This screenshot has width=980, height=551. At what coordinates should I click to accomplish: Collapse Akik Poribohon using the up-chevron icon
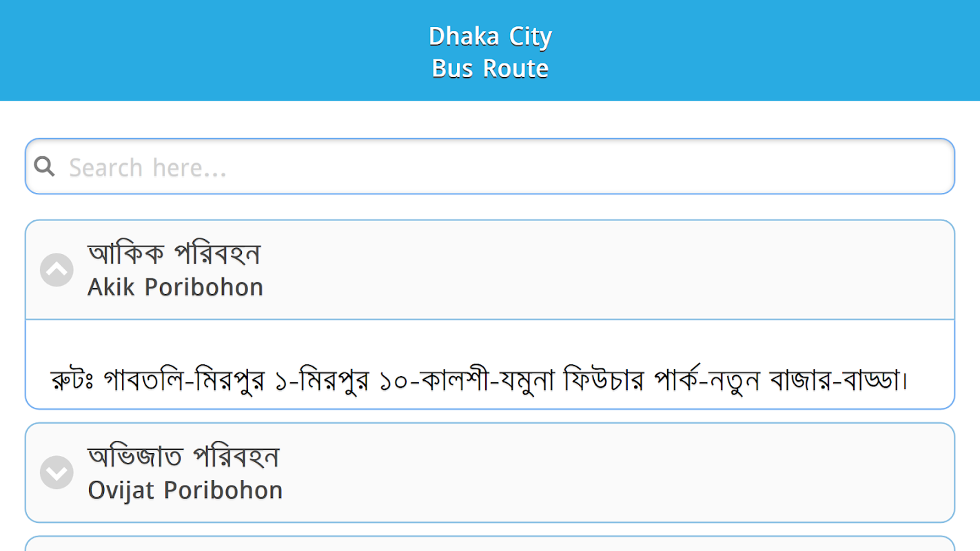[57, 269]
